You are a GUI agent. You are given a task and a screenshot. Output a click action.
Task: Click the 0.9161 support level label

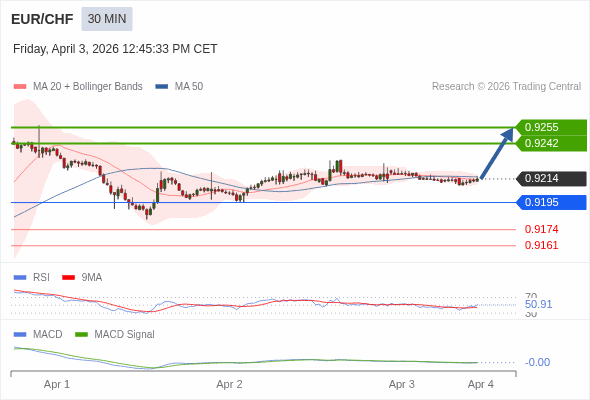pyautogui.click(x=541, y=245)
